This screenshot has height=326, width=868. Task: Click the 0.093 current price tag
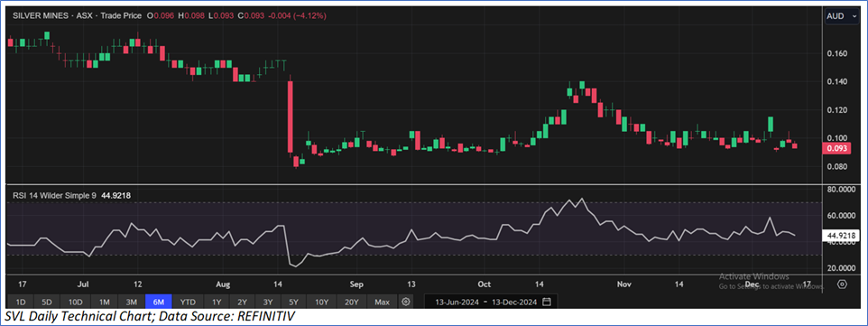pyautogui.click(x=836, y=149)
